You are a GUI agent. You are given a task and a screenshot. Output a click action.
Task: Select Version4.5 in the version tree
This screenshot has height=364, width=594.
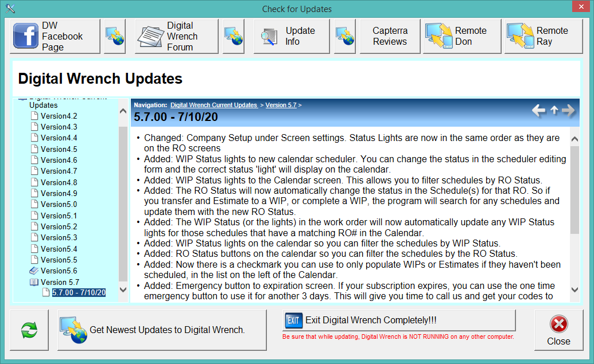tap(58, 148)
